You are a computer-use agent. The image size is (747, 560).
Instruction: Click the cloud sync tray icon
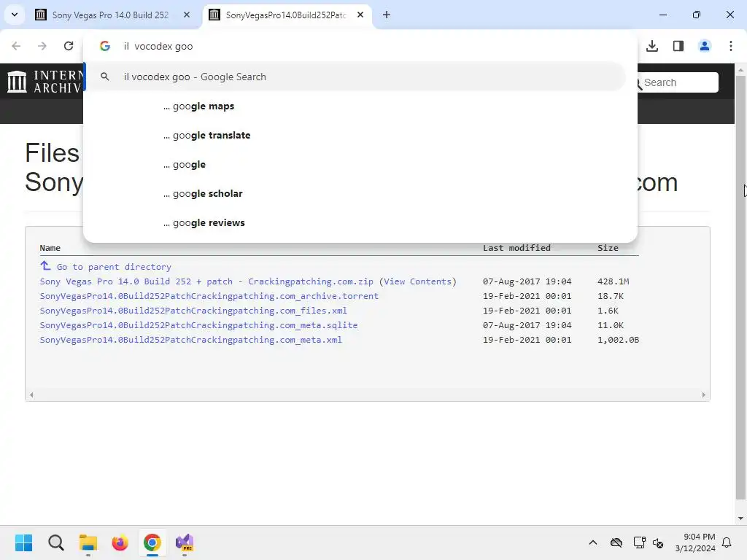616,542
